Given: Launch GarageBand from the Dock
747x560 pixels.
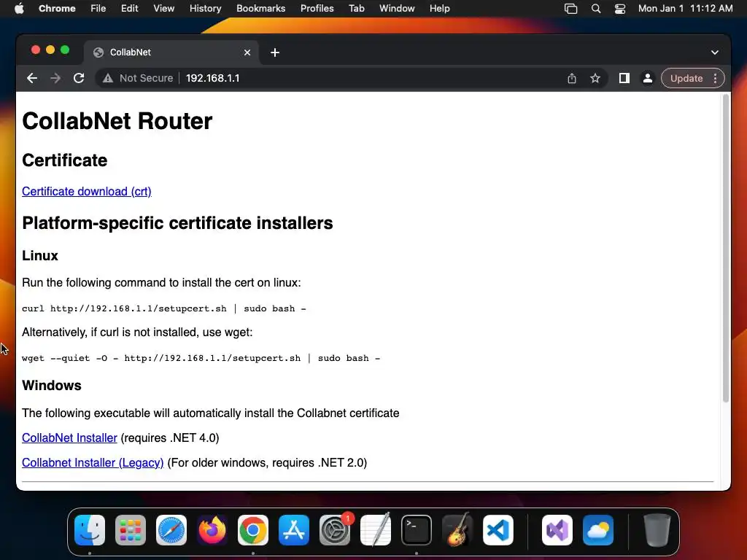Looking at the screenshot, I should click(457, 530).
